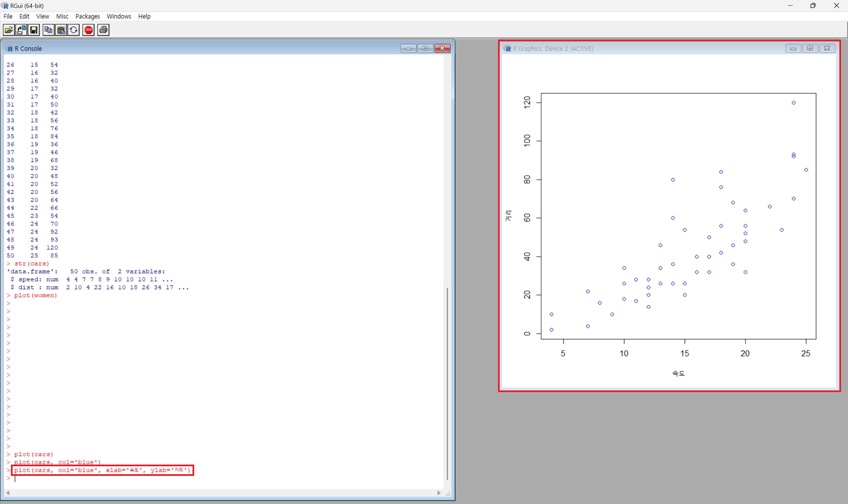The width and height of the screenshot is (848, 504).
Task: Click the Load workspace toolbar icon
Action: [x=22, y=30]
